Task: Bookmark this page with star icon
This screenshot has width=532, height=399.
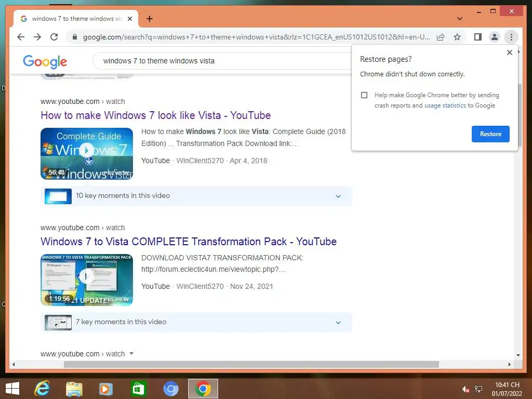Action: [457, 37]
